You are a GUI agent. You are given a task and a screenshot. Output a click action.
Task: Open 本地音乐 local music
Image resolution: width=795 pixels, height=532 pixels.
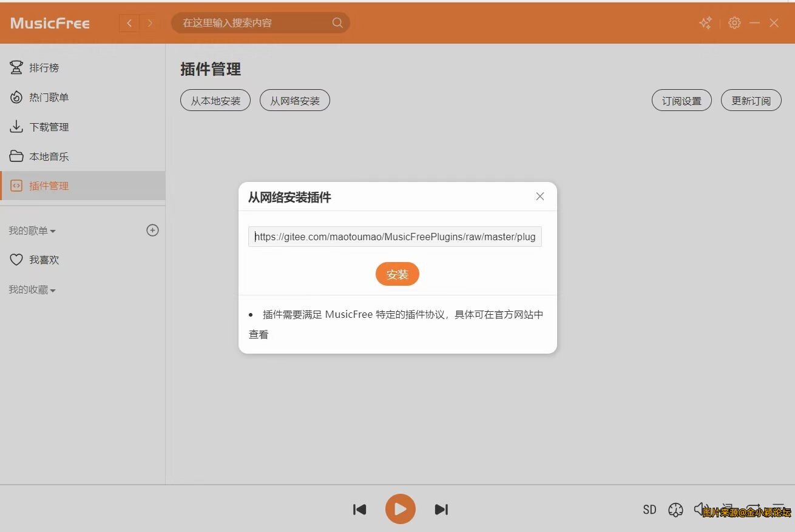[x=83, y=157]
